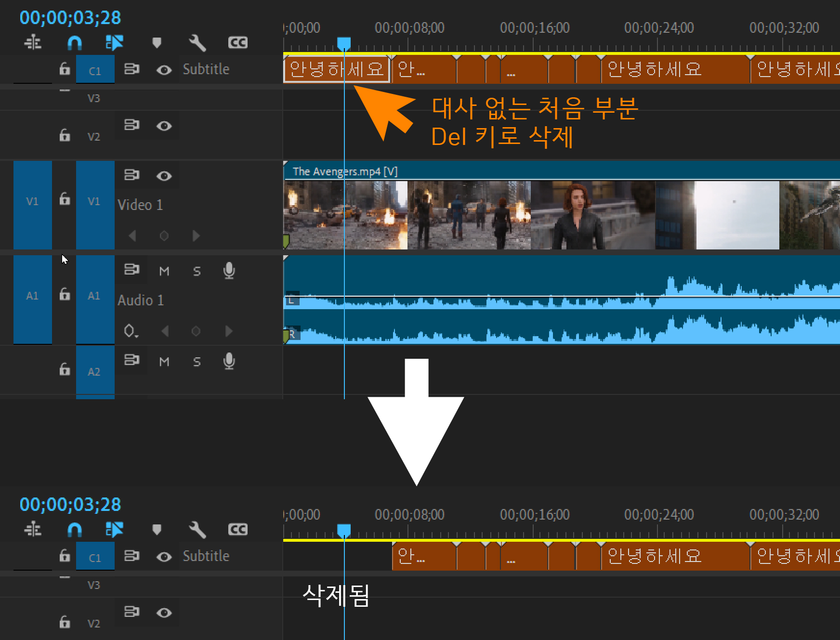Add a marker in the upper timeline
Image resolution: width=840 pixels, height=640 pixels.
pos(157,43)
